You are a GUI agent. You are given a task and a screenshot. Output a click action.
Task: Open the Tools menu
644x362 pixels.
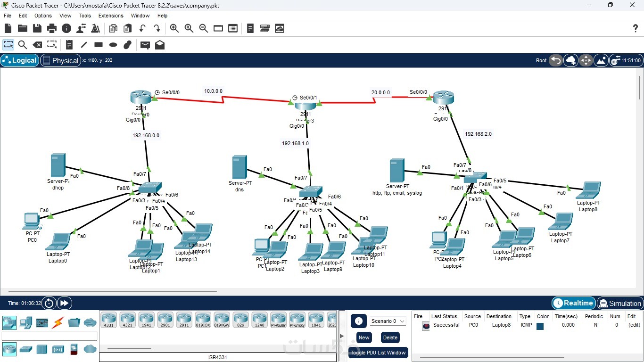click(x=85, y=16)
